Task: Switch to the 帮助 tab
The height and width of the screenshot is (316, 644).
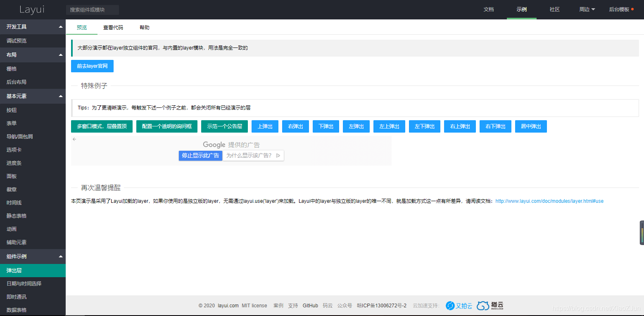Action: pyautogui.click(x=145, y=28)
